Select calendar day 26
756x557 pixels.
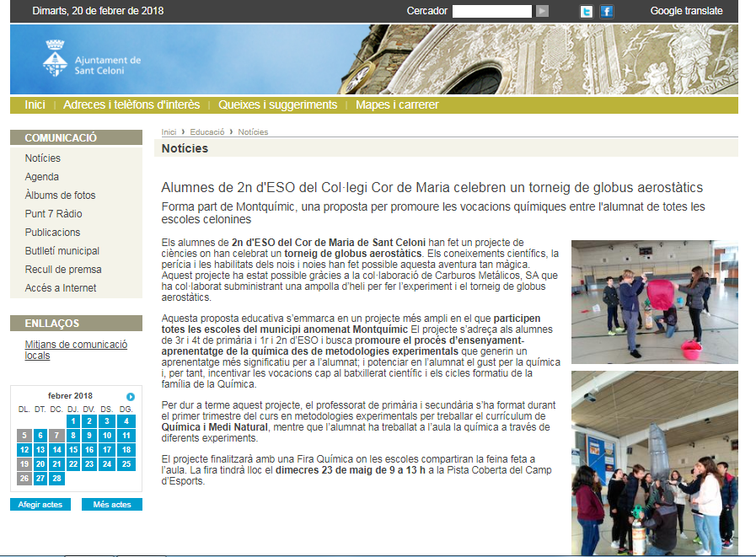(24, 479)
